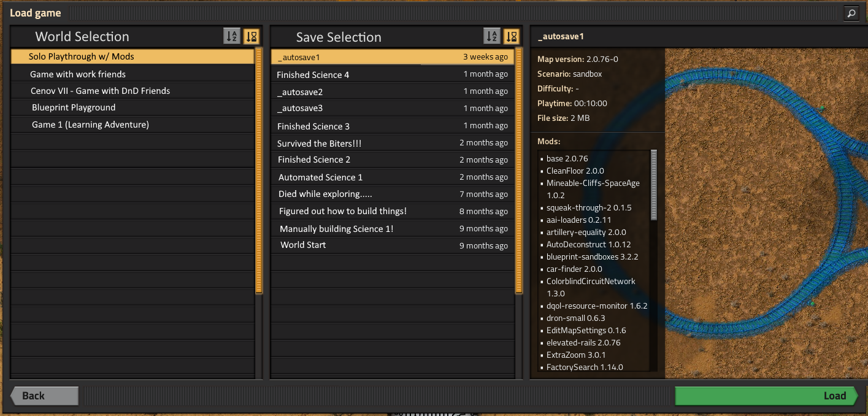This screenshot has height=416, width=868.
Task: Select the _autosave2 save entry
Action: [393, 91]
